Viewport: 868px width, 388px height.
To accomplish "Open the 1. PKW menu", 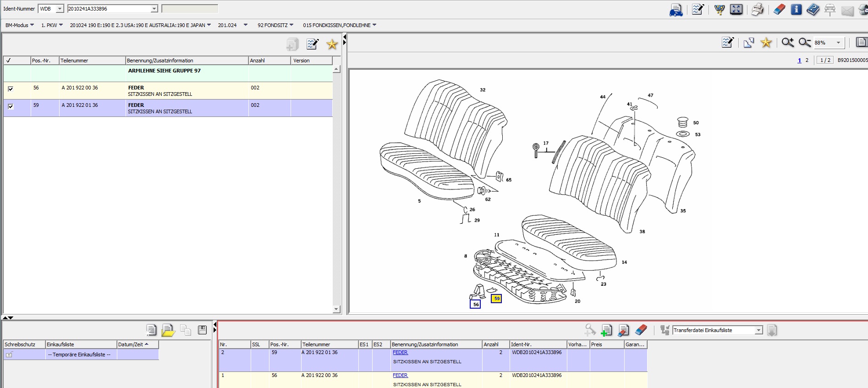I will click(x=52, y=25).
